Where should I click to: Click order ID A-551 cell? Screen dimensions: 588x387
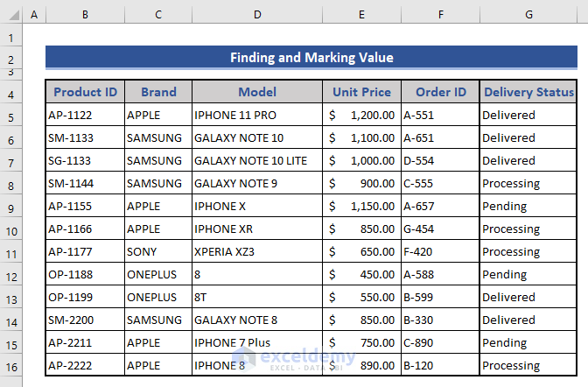click(441, 115)
